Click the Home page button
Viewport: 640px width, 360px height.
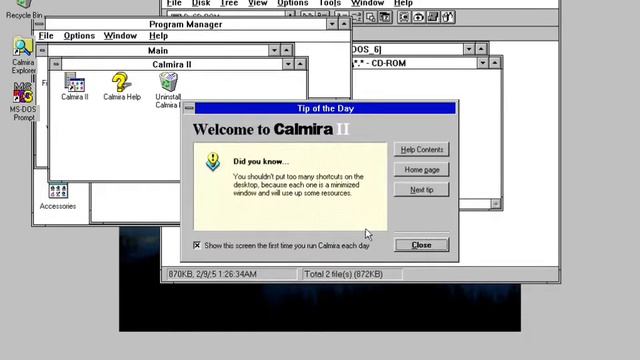pyautogui.click(x=422, y=169)
